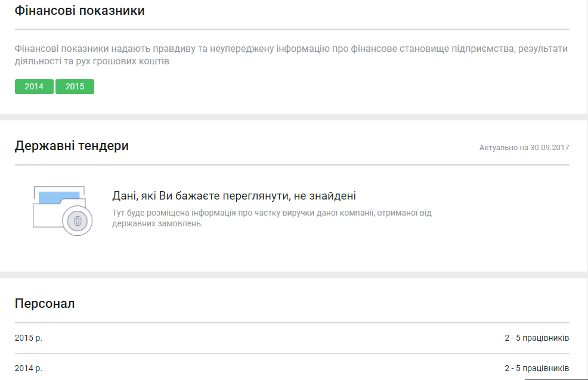This screenshot has width=588, height=380.
Task: Click the gray text about state order revenue
Action: pyautogui.click(x=271, y=218)
